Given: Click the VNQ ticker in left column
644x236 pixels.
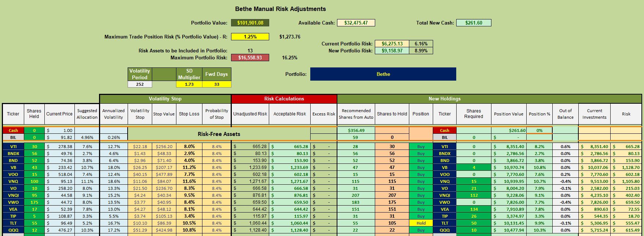Looking at the screenshot, I should (x=13, y=181).
